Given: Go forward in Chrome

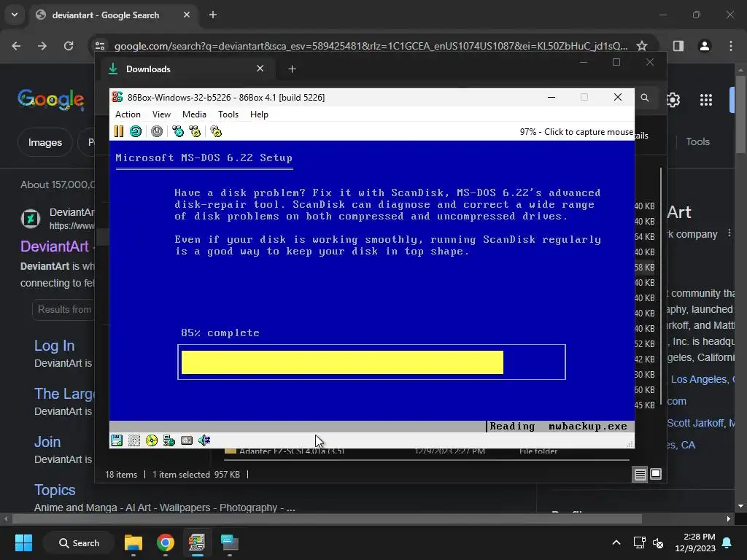Looking at the screenshot, I should click(42, 46).
